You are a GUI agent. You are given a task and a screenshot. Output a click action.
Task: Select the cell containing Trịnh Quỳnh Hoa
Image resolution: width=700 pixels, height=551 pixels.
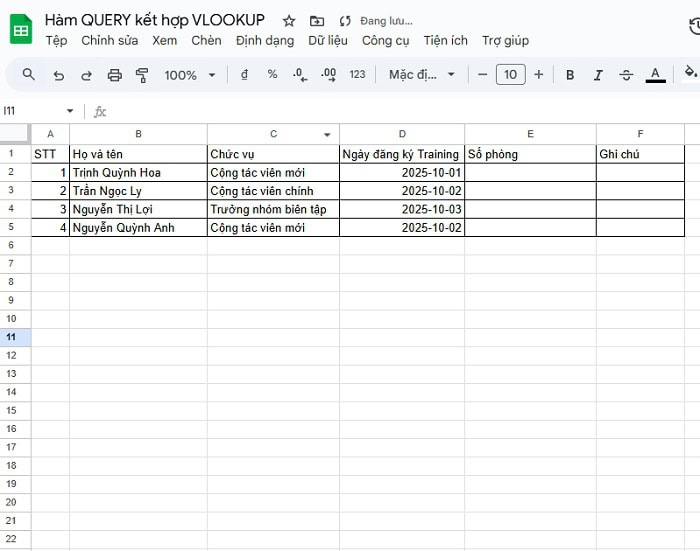tap(138, 173)
